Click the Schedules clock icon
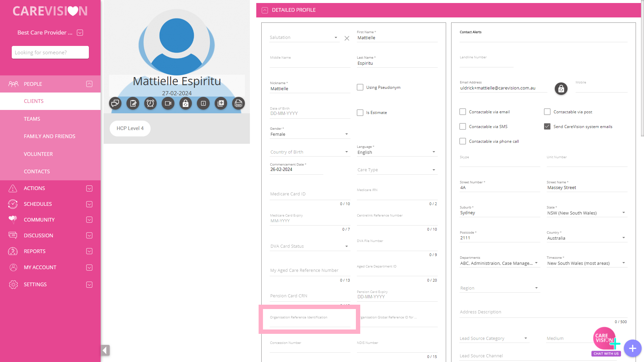 [x=13, y=204]
